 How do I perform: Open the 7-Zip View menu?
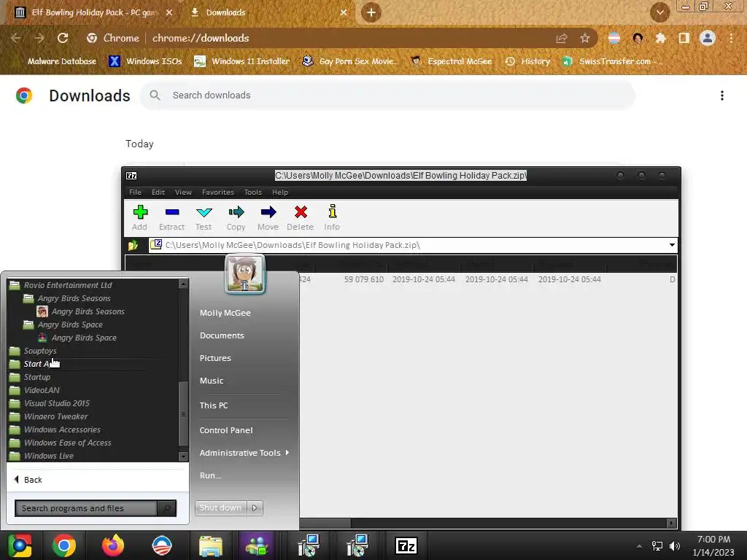(183, 192)
